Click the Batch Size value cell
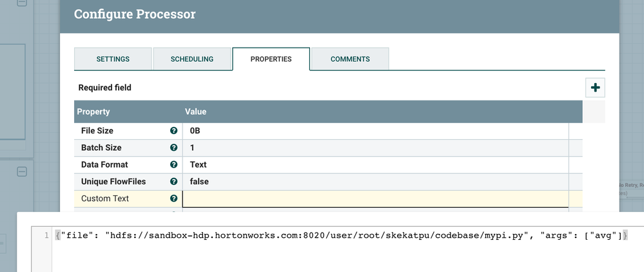Viewport: 644px width, 272px height. pyautogui.click(x=375, y=148)
